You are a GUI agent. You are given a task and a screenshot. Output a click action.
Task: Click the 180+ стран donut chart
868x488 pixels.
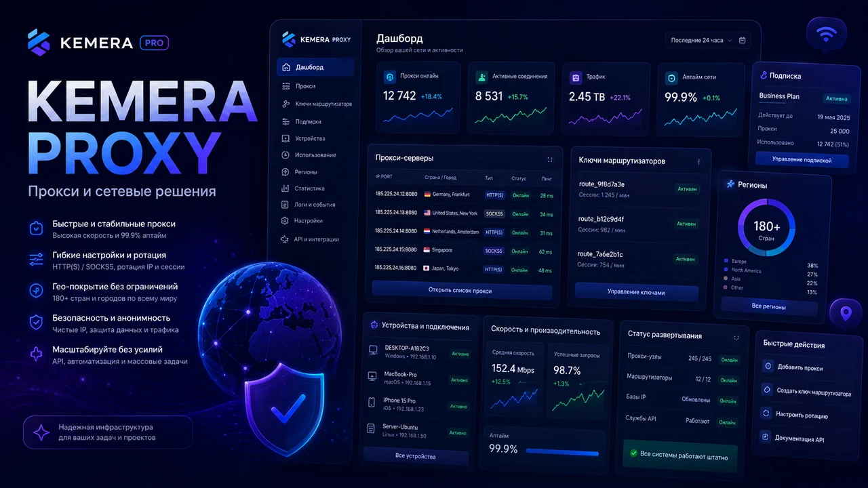[x=766, y=228]
